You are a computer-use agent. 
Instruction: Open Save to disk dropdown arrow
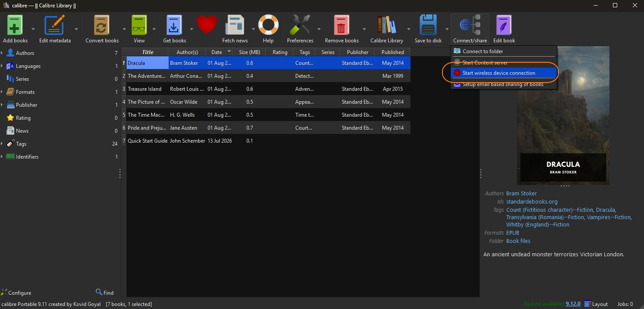click(447, 29)
